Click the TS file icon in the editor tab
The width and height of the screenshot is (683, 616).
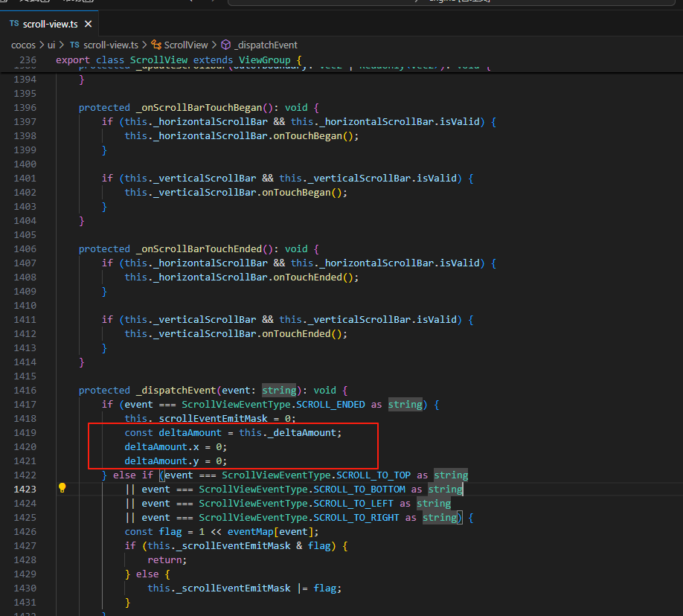click(x=14, y=24)
